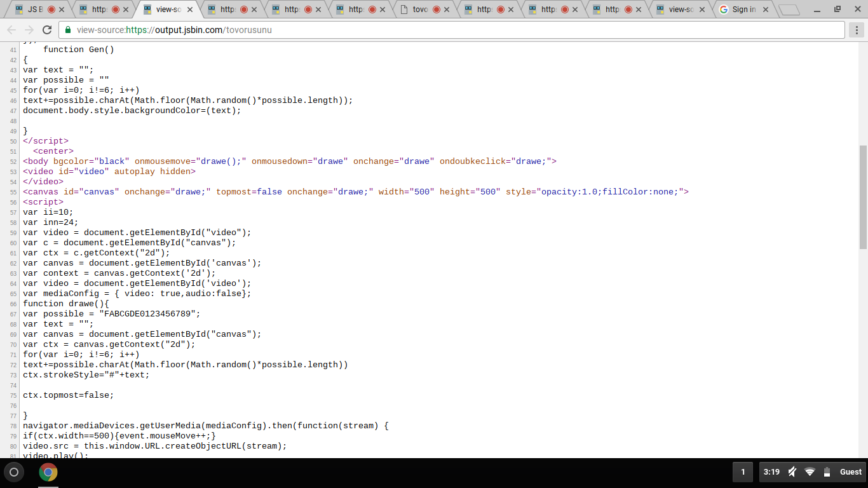Viewport: 868px width, 488px height.
Task: Click 'if(ctx.width==500){event.mouseMove++;}' line
Action: tap(119, 436)
